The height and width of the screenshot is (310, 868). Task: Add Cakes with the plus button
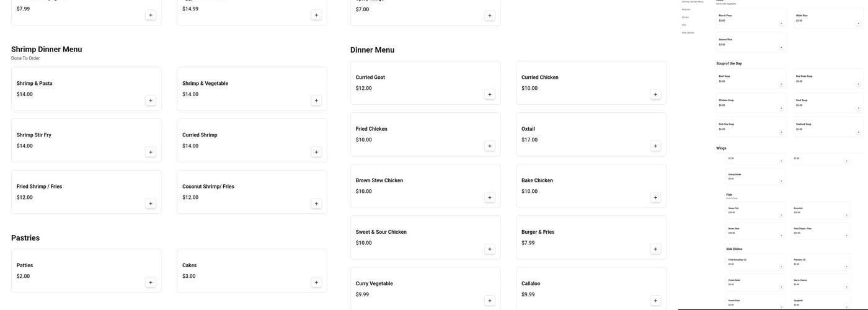tap(316, 283)
